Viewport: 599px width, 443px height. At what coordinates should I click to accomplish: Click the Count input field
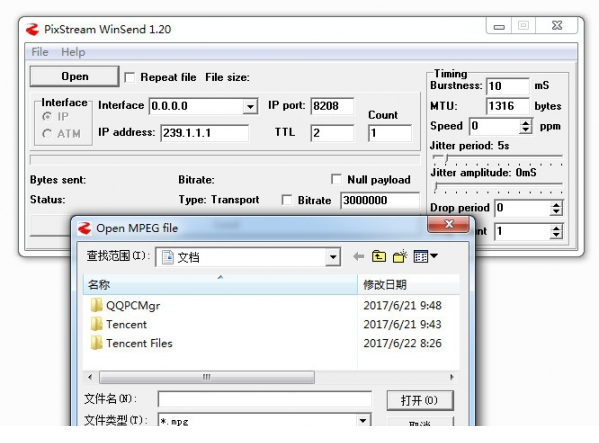pyautogui.click(x=390, y=133)
